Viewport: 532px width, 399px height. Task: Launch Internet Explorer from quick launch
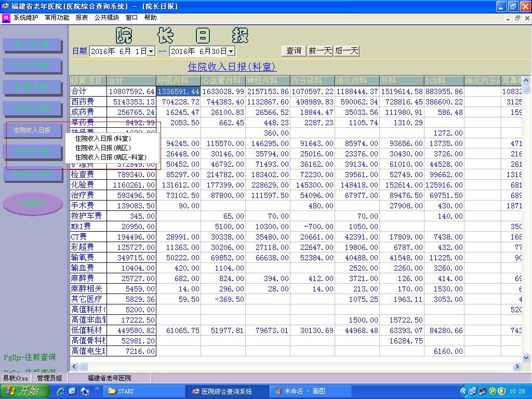click(x=61, y=391)
